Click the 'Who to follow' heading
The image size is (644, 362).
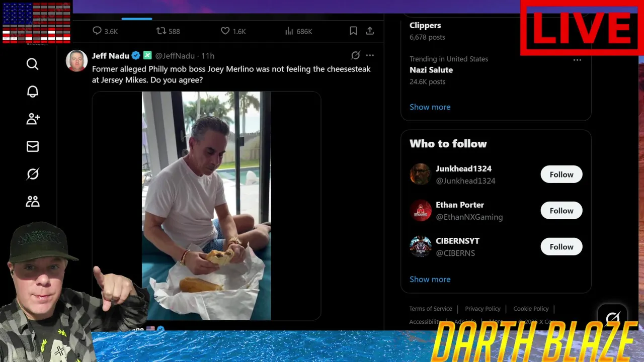(x=448, y=144)
